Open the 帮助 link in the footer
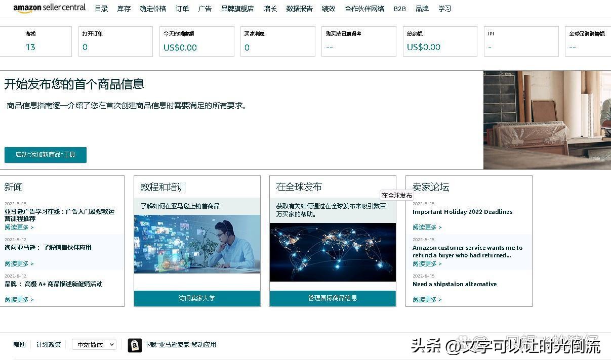611x364 pixels. point(19,344)
